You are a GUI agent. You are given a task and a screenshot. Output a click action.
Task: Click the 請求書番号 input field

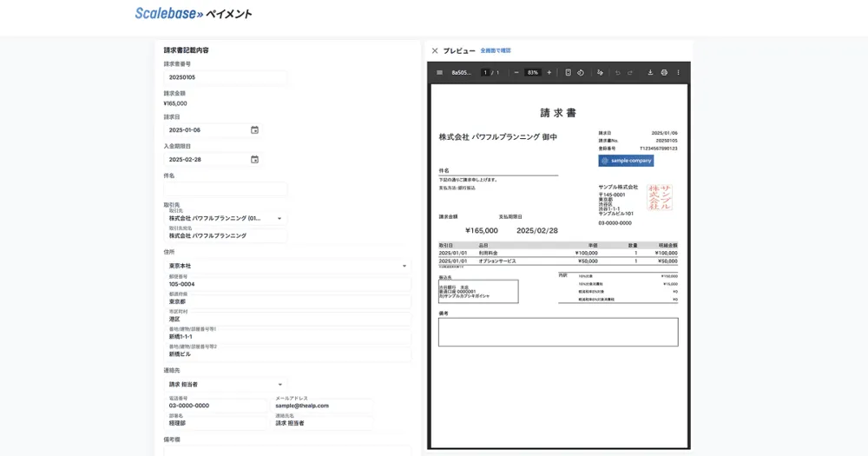tap(226, 77)
